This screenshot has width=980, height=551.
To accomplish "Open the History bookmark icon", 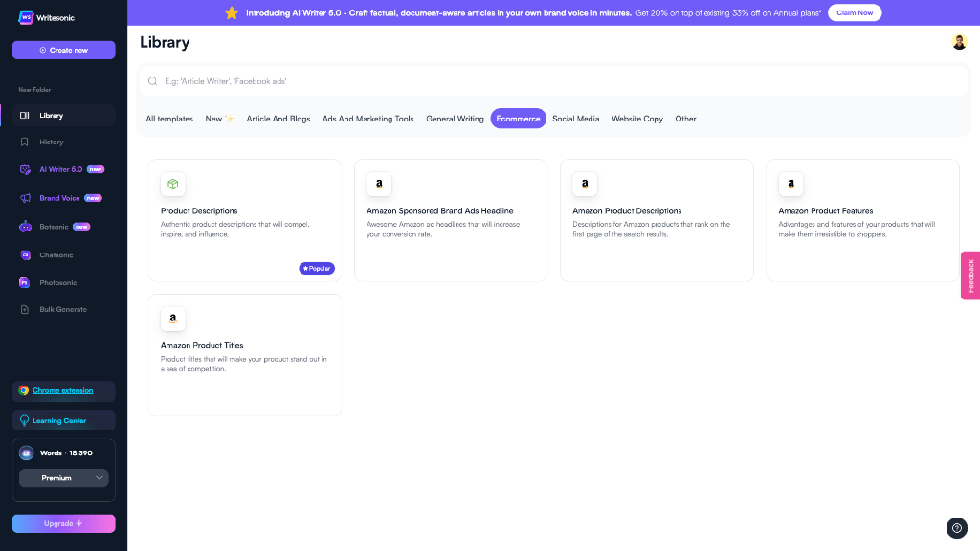I will pyautogui.click(x=24, y=142).
